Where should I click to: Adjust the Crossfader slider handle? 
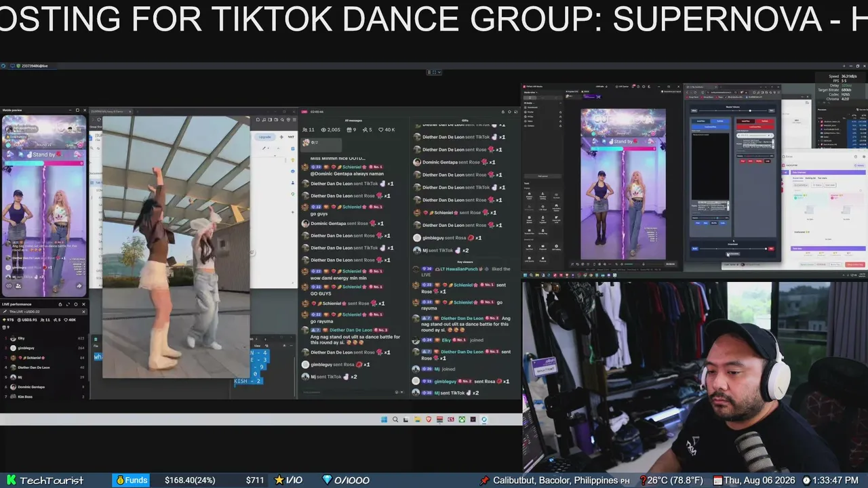point(766,249)
